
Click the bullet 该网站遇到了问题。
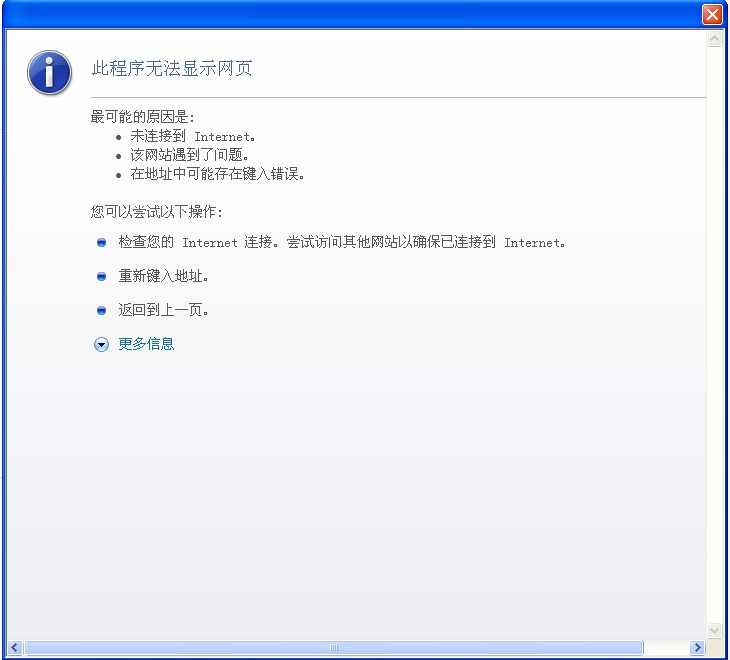(x=189, y=155)
